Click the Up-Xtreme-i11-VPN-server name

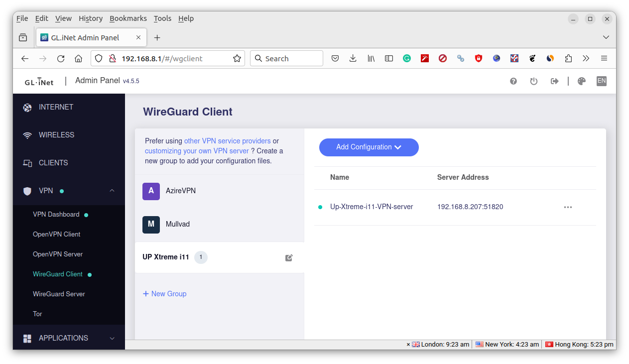tap(372, 207)
